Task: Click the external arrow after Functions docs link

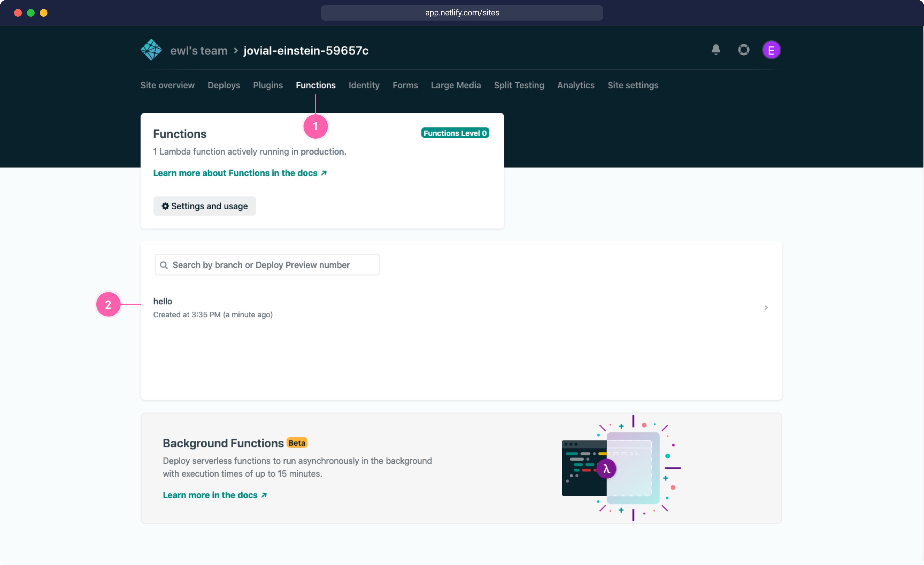Action: click(324, 173)
